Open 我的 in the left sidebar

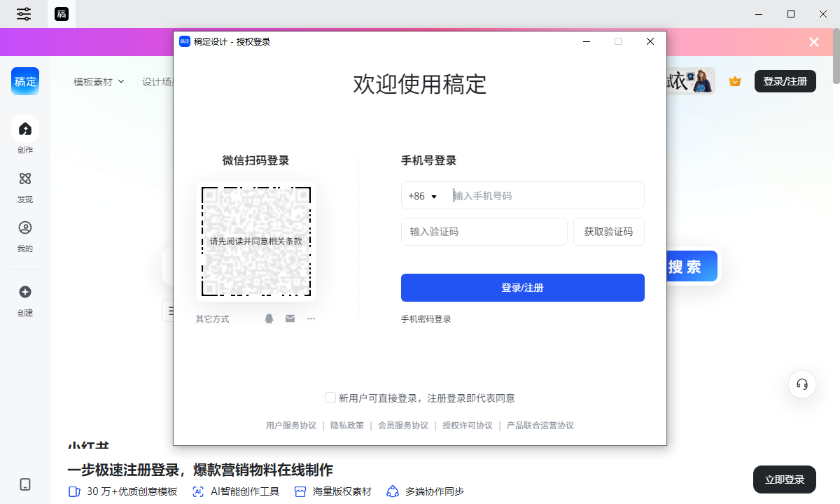coord(25,237)
